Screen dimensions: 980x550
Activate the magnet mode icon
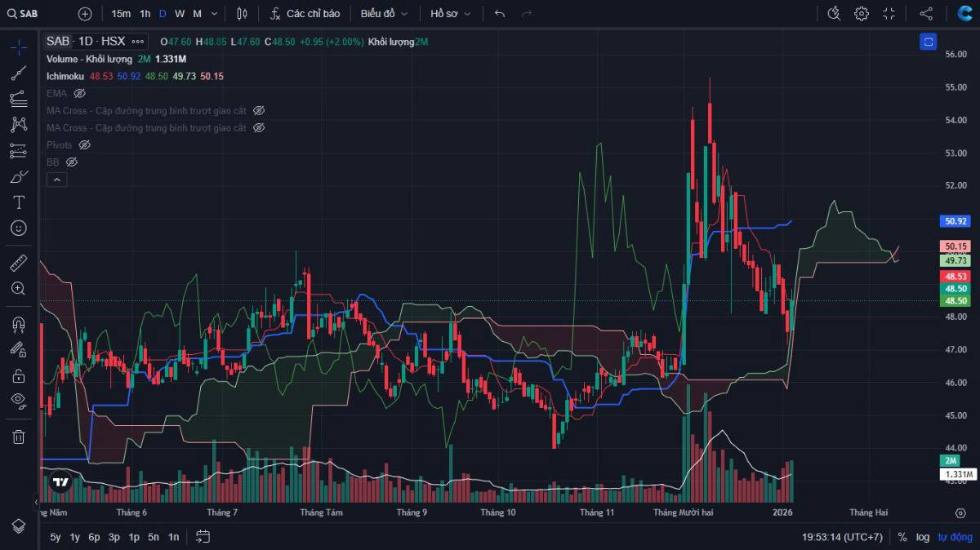18,324
